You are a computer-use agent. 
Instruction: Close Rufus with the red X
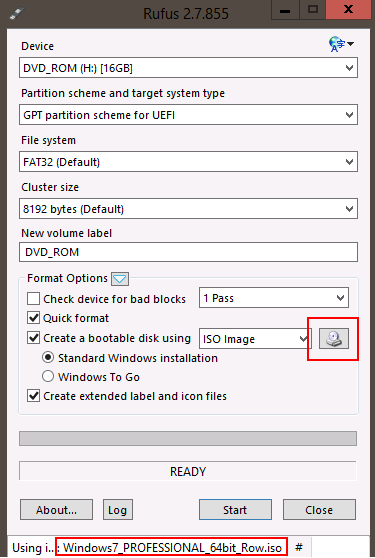[x=348, y=10]
